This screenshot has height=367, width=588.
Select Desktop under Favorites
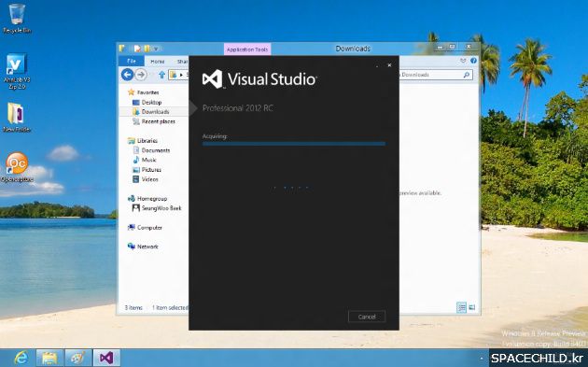click(151, 102)
